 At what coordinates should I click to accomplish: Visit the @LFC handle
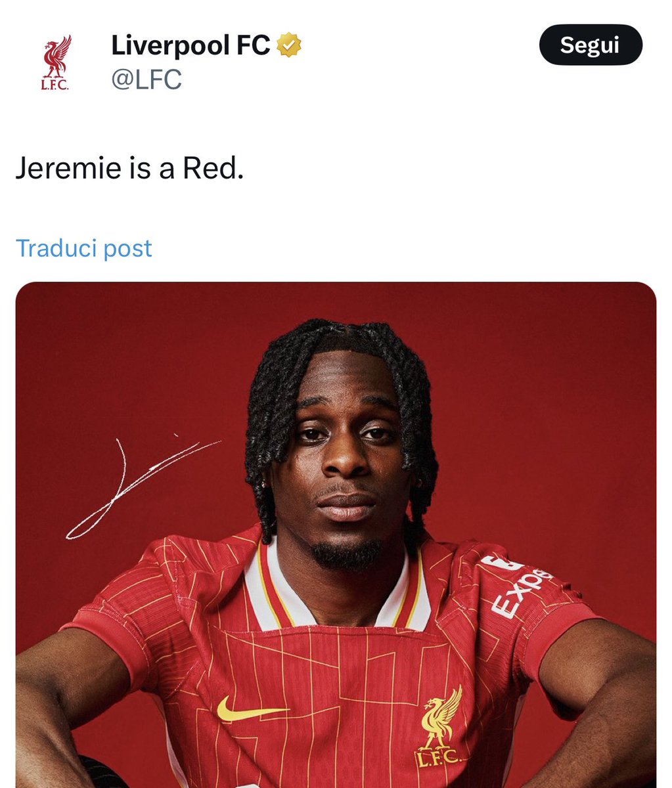pos(146,80)
